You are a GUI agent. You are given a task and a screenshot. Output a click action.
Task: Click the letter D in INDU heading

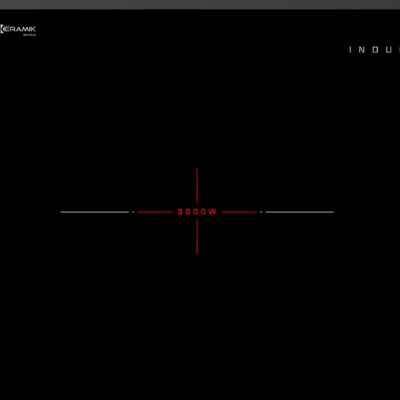point(376,50)
